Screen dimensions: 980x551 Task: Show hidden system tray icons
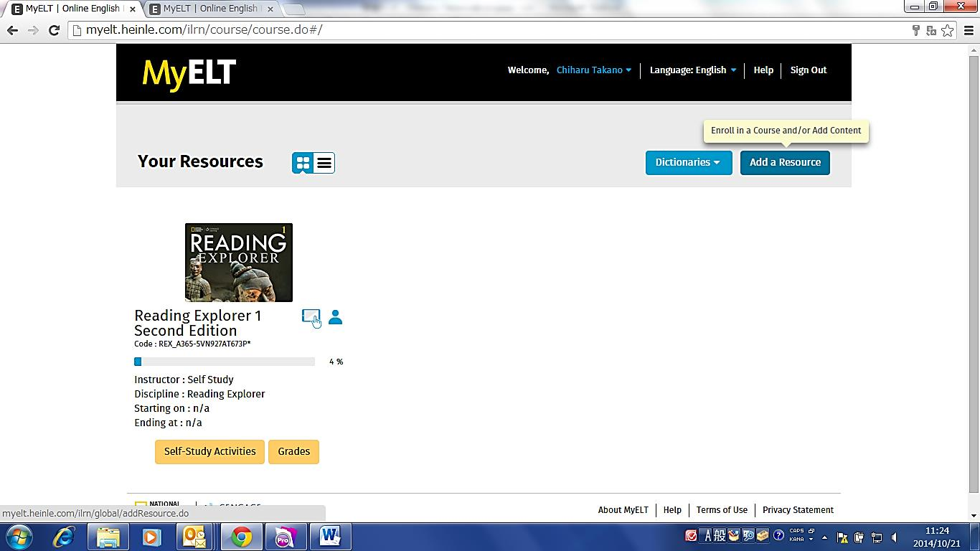[824, 537]
